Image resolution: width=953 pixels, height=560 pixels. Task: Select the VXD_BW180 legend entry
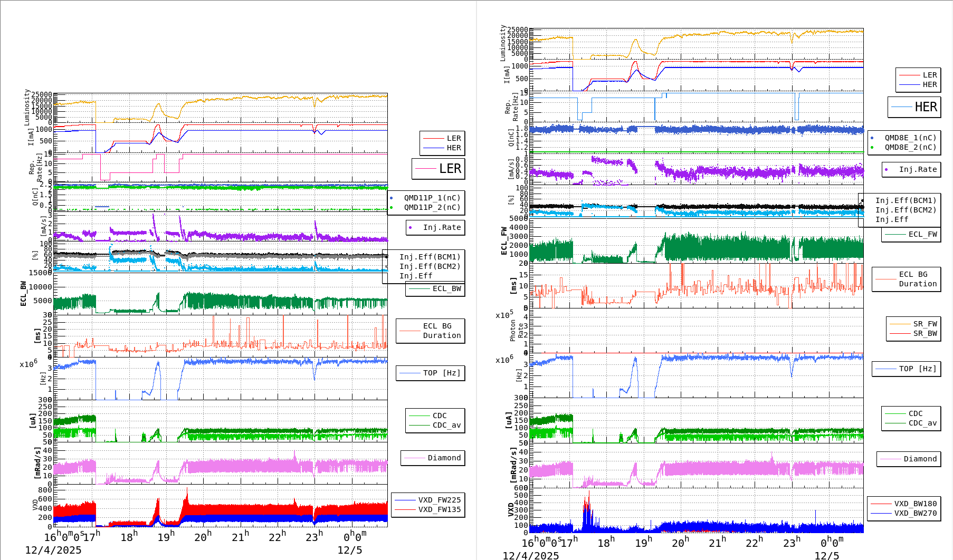[x=903, y=504]
